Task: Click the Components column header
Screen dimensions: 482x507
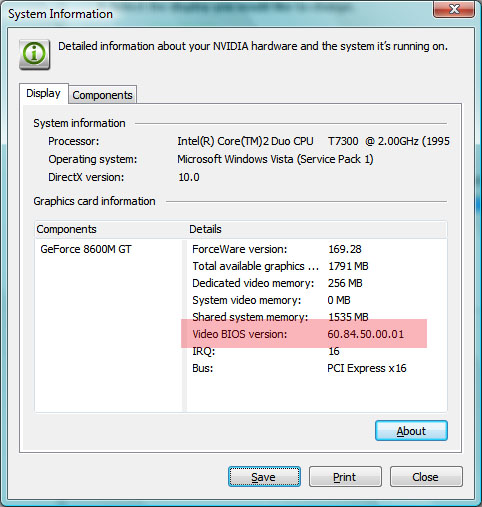Action: tap(67, 229)
